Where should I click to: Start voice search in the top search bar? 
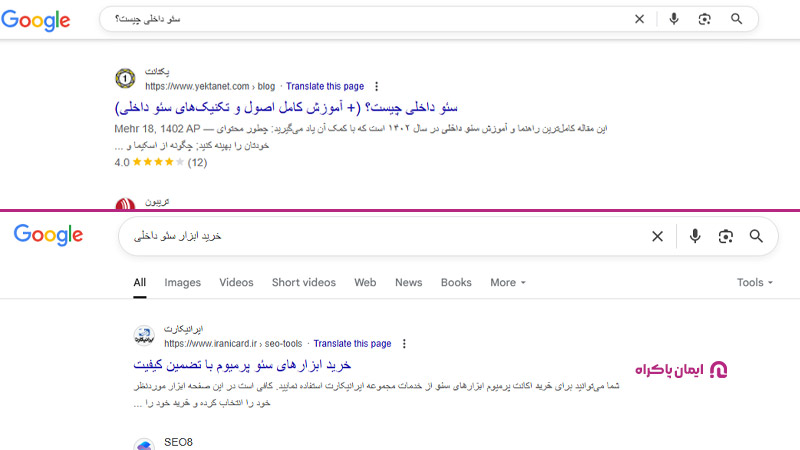(x=674, y=19)
